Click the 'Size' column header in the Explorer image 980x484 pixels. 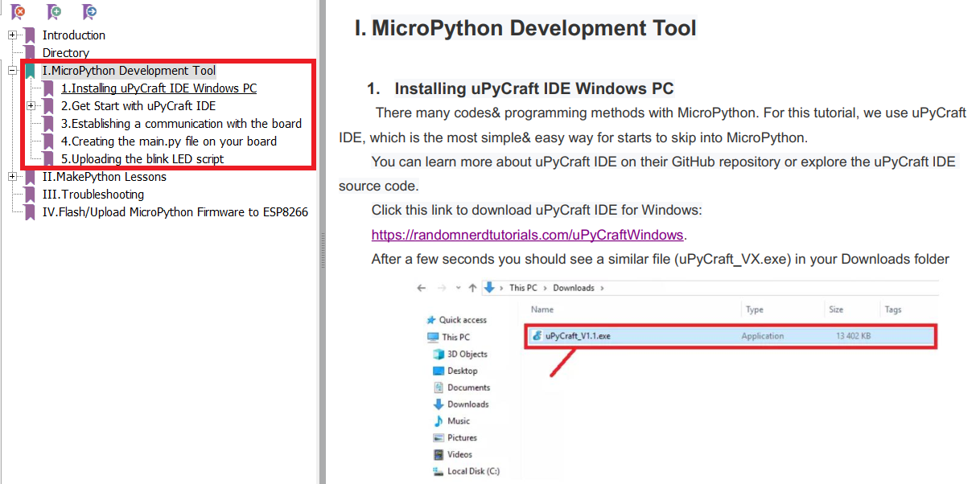[837, 310]
